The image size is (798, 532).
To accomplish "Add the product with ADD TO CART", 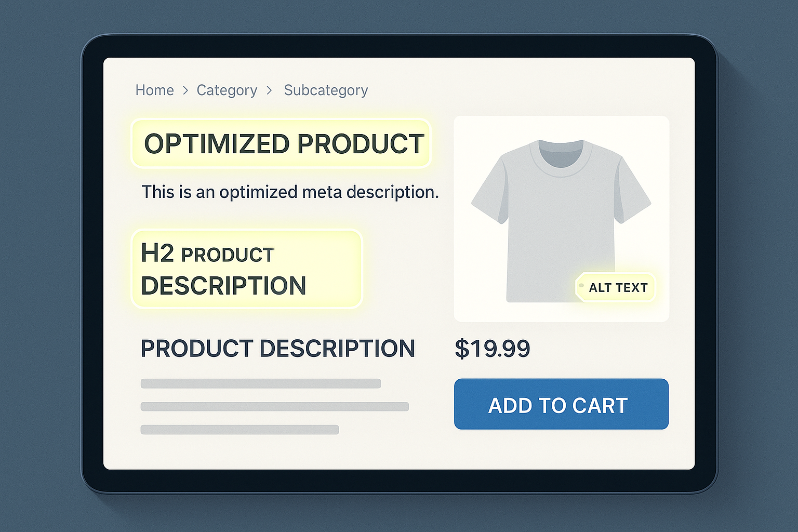I will coord(561,404).
